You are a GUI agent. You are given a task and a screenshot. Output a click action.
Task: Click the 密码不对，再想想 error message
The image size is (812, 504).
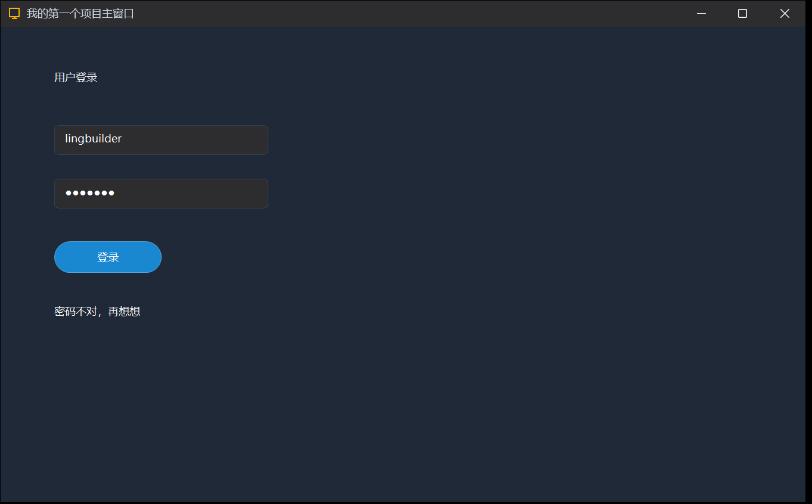[97, 312]
